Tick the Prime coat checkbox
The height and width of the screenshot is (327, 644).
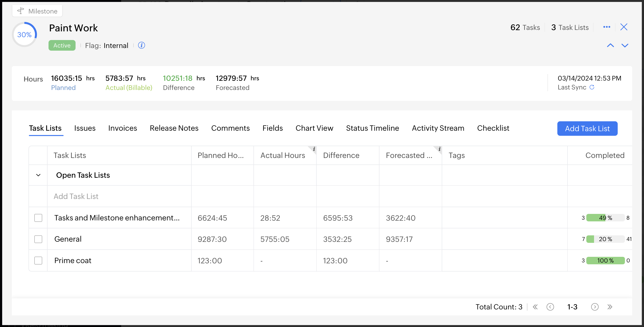pyautogui.click(x=38, y=260)
